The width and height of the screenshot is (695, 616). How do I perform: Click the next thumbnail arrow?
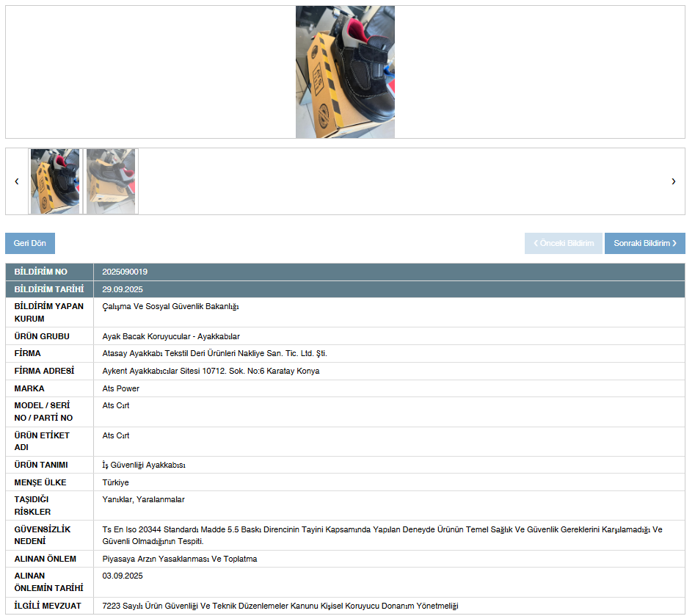click(x=673, y=181)
